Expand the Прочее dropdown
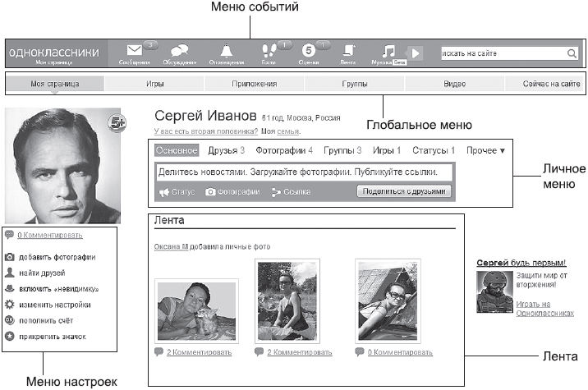The width and height of the screenshot is (588, 390). pos(485,150)
